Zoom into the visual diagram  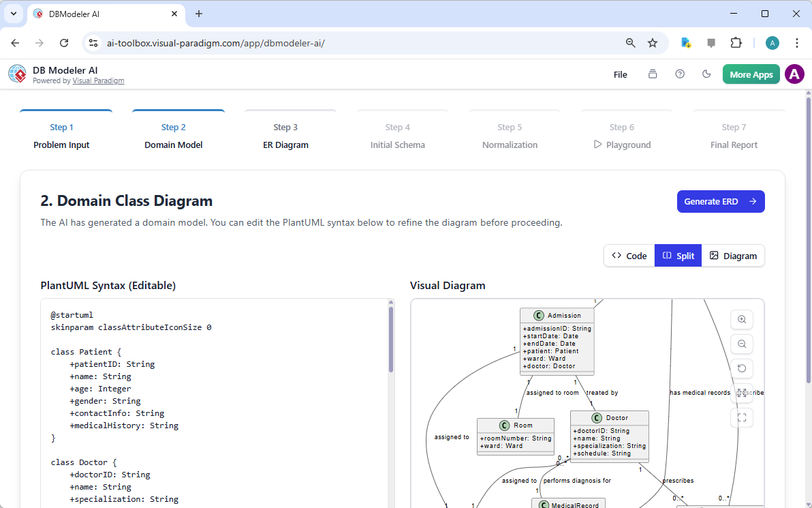tap(741, 319)
